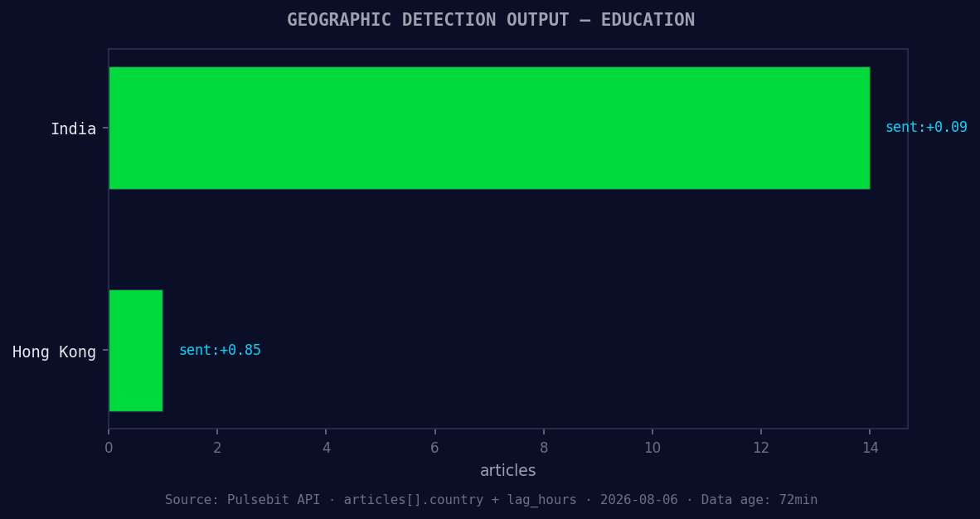Image resolution: width=980 pixels, height=519 pixels.
Task: Select the India bar
Action: coord(489,128)
